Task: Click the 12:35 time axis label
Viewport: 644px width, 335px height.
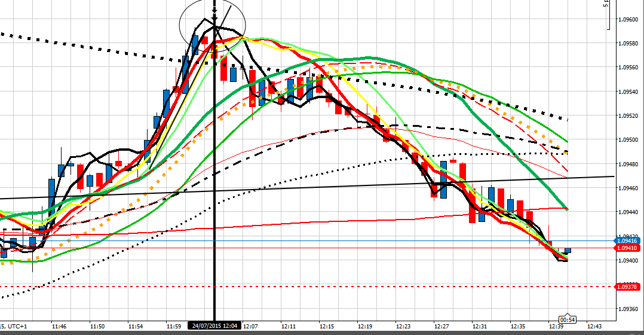Action: (x=518, y=327)
